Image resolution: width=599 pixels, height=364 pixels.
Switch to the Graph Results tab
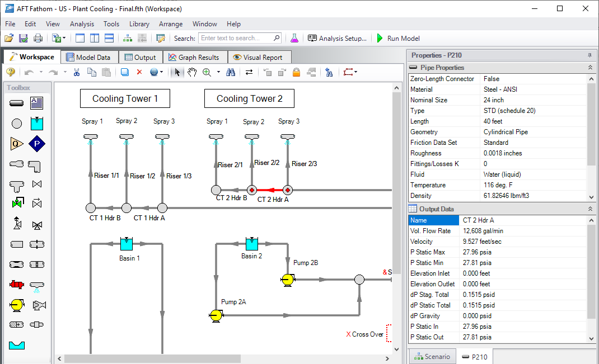pos(194,57)
